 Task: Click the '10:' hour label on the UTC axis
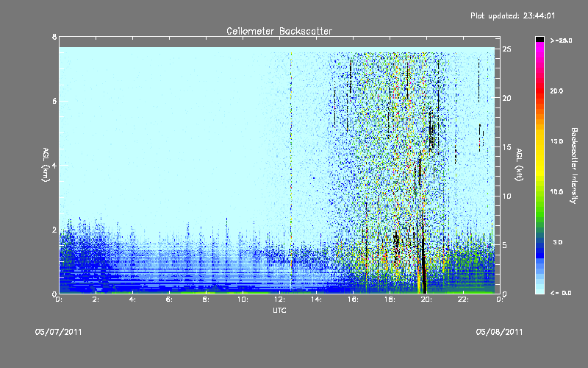click(243, 300)
